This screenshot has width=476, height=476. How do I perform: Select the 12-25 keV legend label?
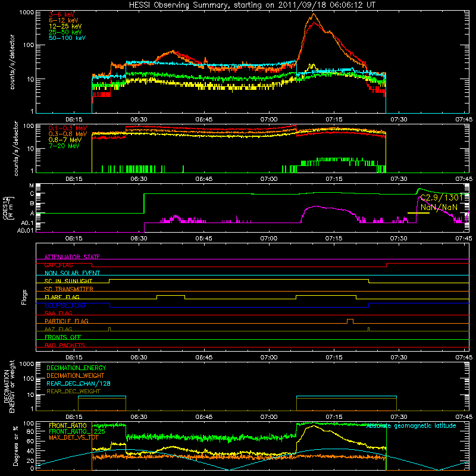pos(65,26)
